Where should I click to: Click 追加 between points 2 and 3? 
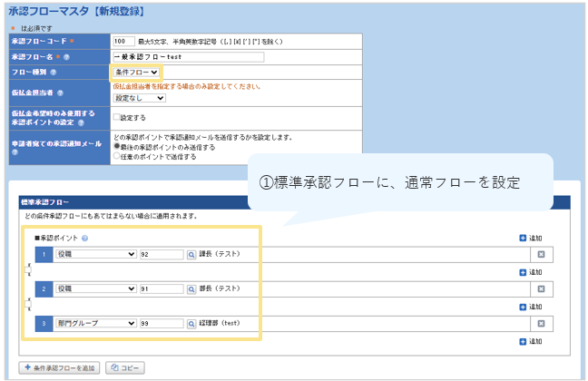[531, 307]
